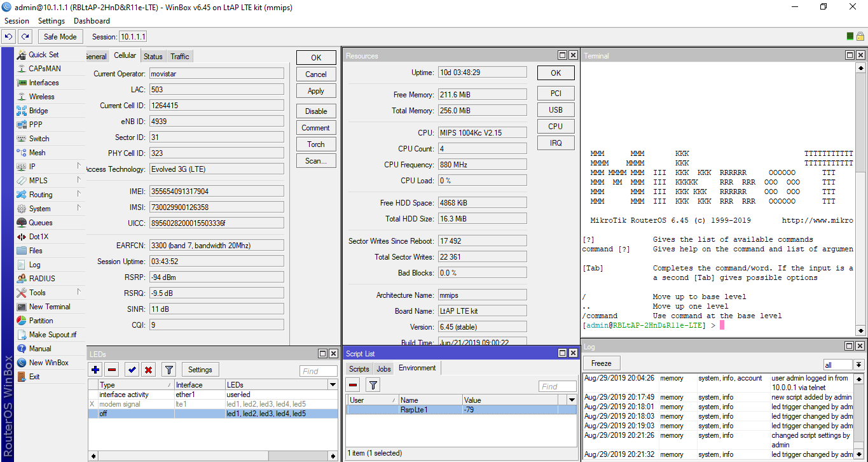Click the Scan button
This screenshot has width=868, height=462.
pos(315,160)
